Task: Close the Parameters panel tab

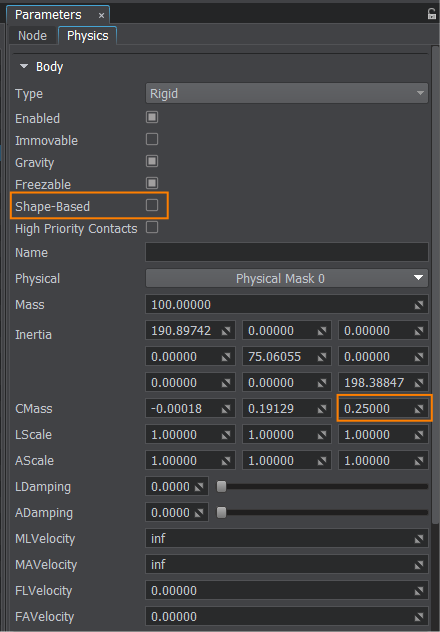Action: coord(102,16)
